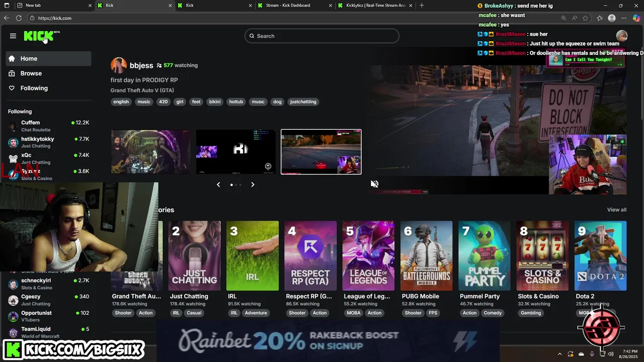Open the highlighted GTA stream thumbnail
The height and width of the screenshot is (362, 644).
tap(321, 152)
